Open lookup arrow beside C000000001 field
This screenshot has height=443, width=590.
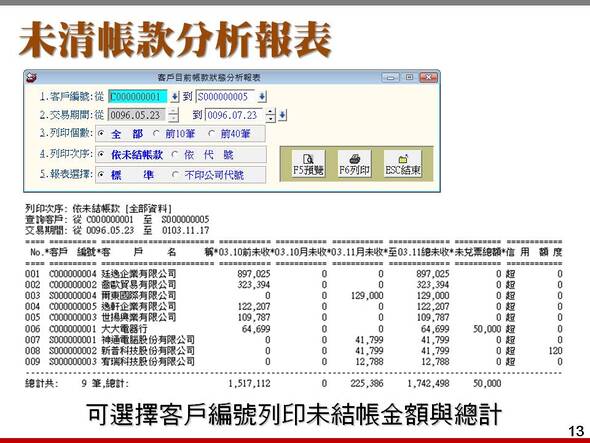pos(174,97)
